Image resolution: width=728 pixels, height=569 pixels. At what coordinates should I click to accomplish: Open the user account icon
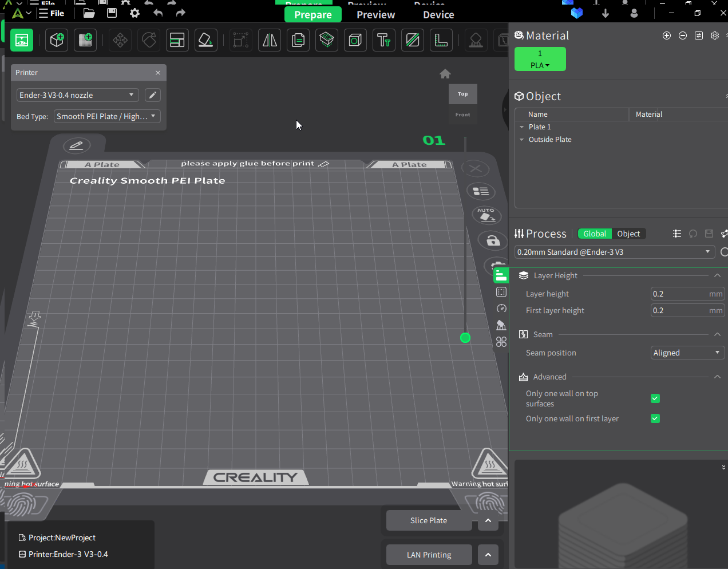point(634,13)
